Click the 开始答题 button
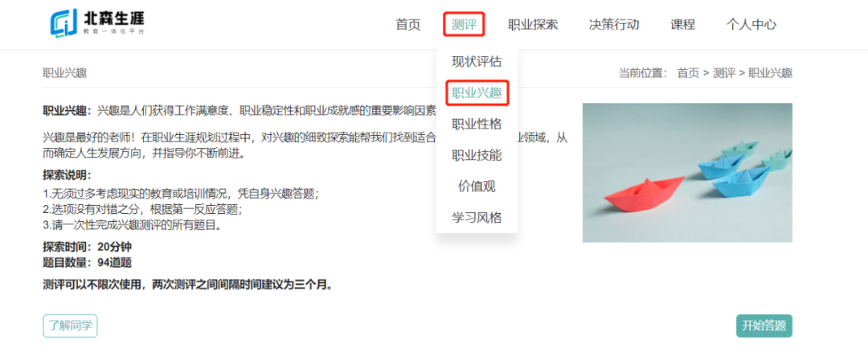 click(x=764, y=326)
